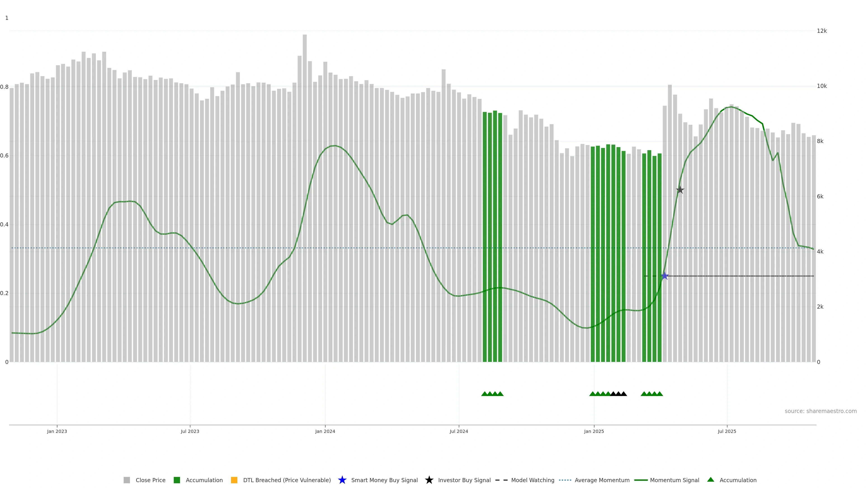
Task: Click the black star legend icon
Action: [x=429, y=480]
